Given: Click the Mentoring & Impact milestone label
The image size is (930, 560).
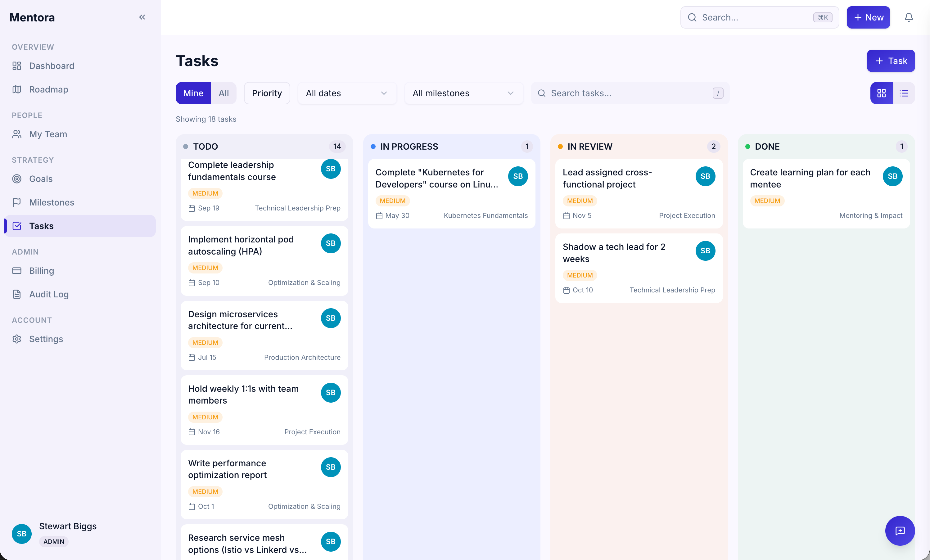Looking at the screenshot, I should [871, 215].
